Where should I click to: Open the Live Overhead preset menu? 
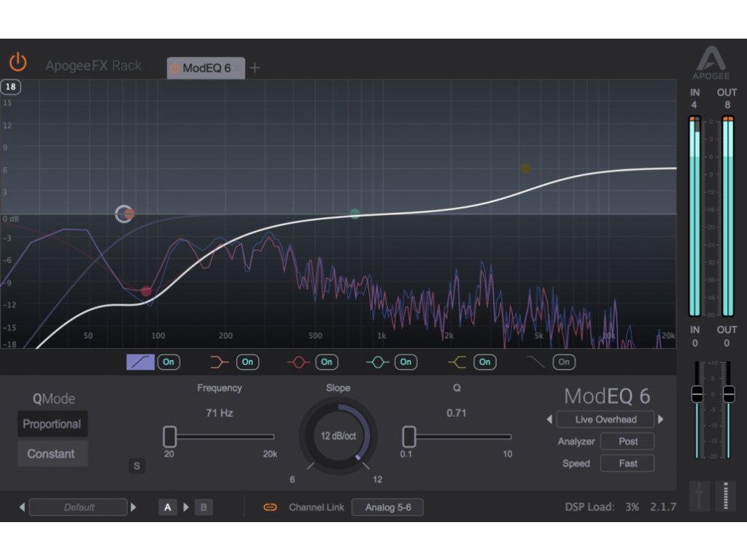tap(605, 419)
